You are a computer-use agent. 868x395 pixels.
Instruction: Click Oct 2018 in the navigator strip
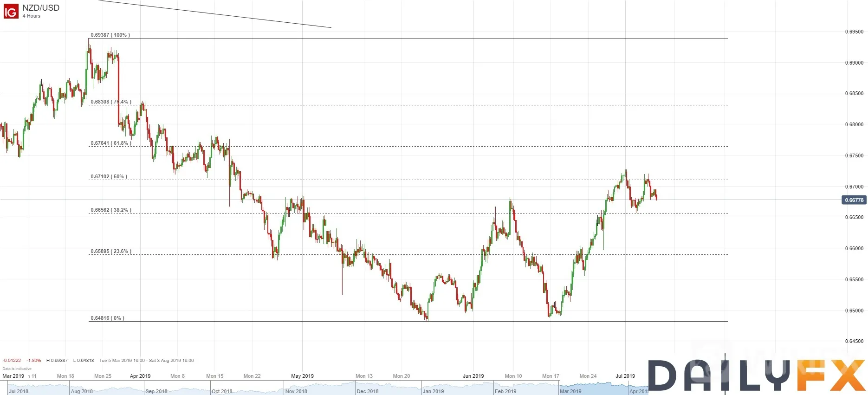[x=222, y=391]
